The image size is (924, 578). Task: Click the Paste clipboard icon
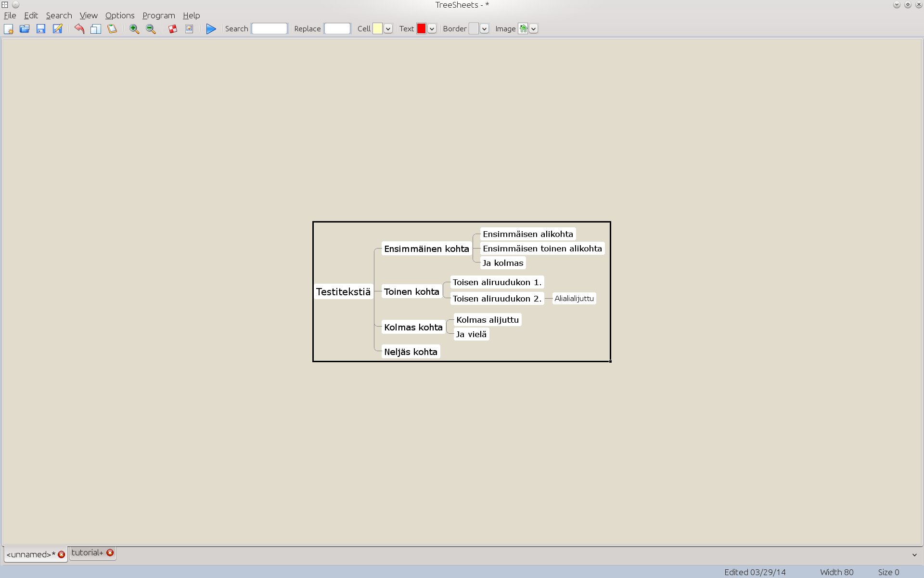tap(112, 29)
